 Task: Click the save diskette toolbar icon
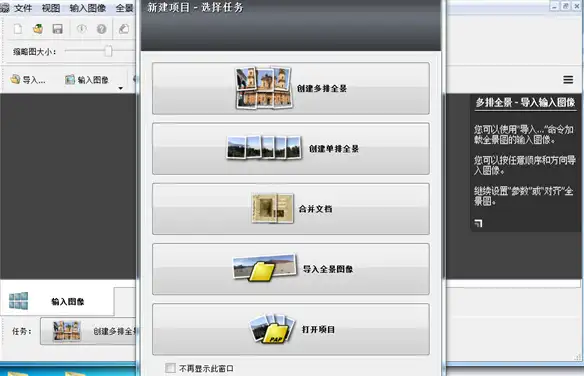58,29
